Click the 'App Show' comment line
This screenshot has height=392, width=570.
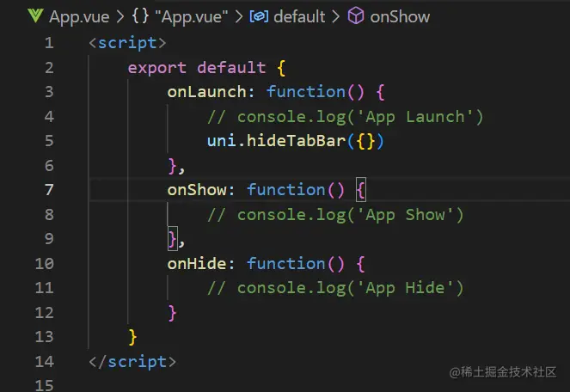335,215
